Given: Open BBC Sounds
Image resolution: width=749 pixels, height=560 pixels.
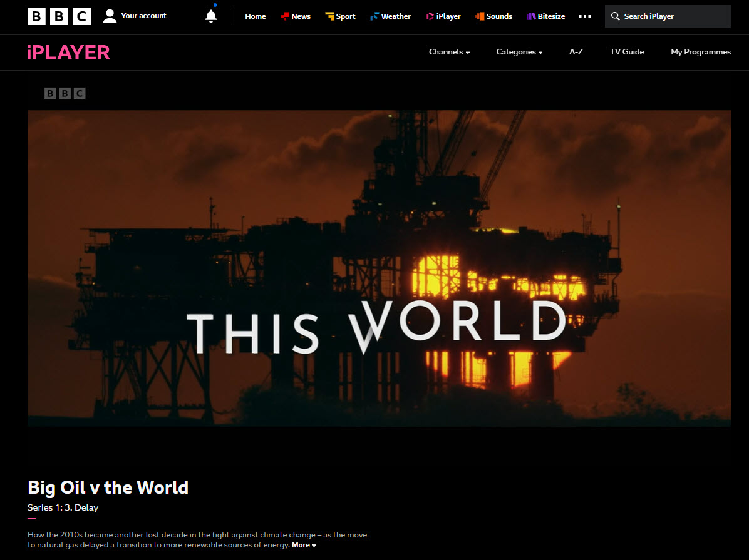Looking at the screenshot, I should coord(493,16).
